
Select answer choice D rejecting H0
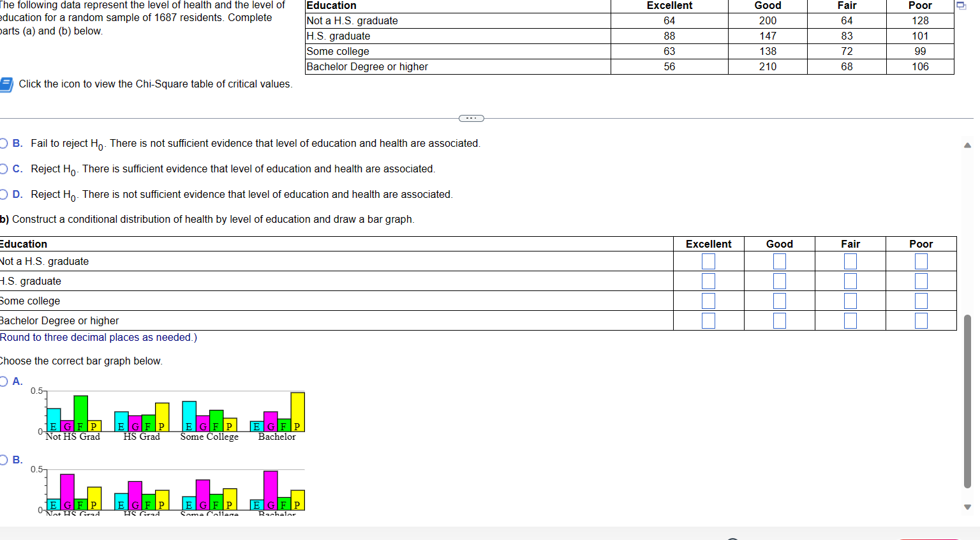click(3, 193)
